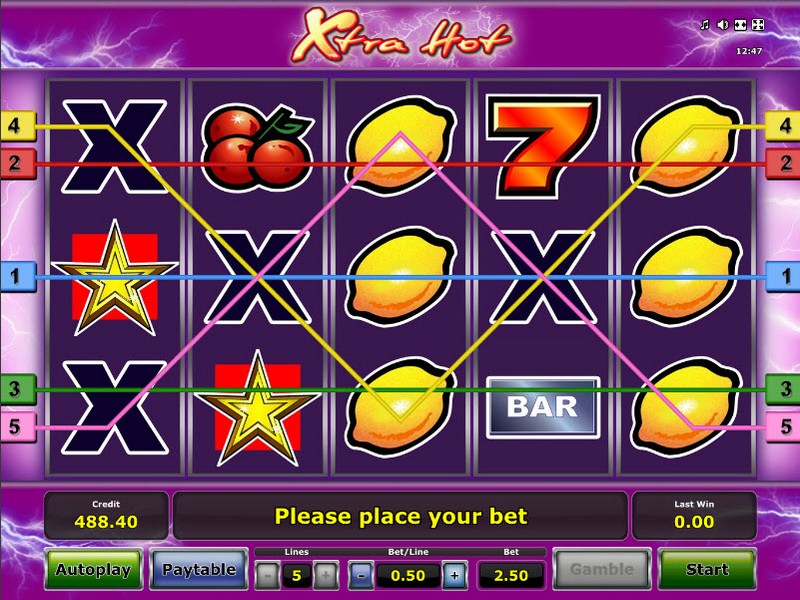Click the widescreen stretch display icon
The image size is (800, 600).
pyautogui.click(x=740, y=24)
